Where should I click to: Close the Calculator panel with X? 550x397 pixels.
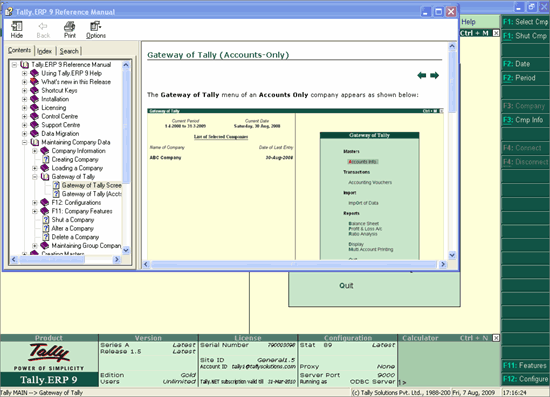click(x=496, y=338)
